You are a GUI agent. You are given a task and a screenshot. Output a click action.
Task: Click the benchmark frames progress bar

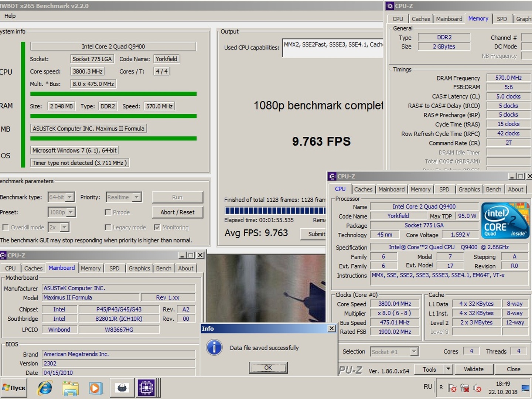275,211
